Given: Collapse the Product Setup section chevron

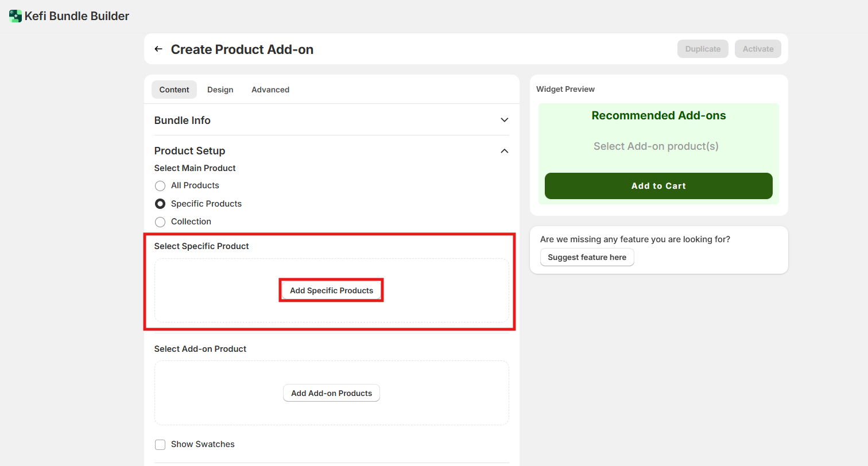Looking at the screenshot, I should (504, 151).
